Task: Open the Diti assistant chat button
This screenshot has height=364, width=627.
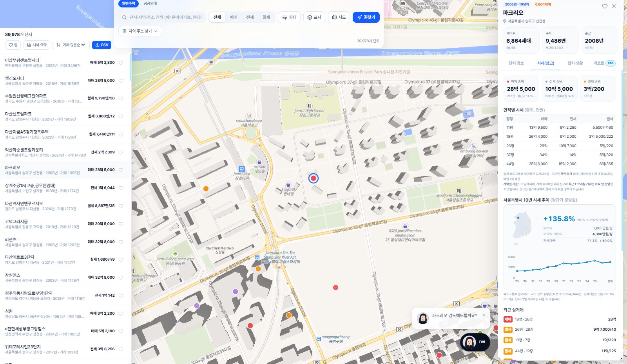Action: (475, 342)
